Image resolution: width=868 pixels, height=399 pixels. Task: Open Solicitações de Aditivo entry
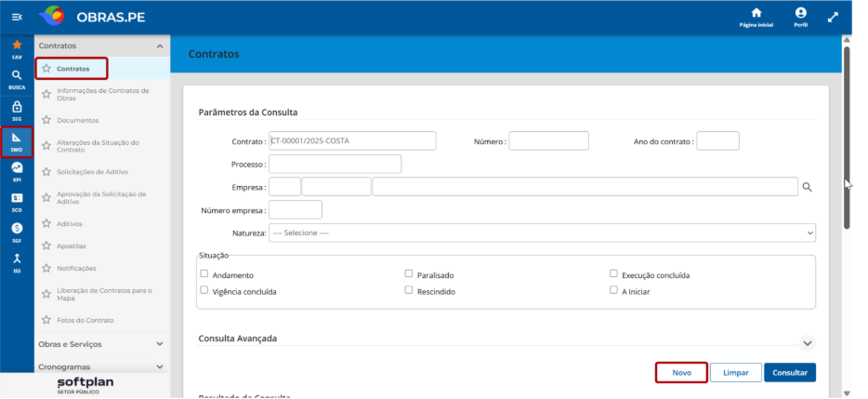[x=92, y=172]
